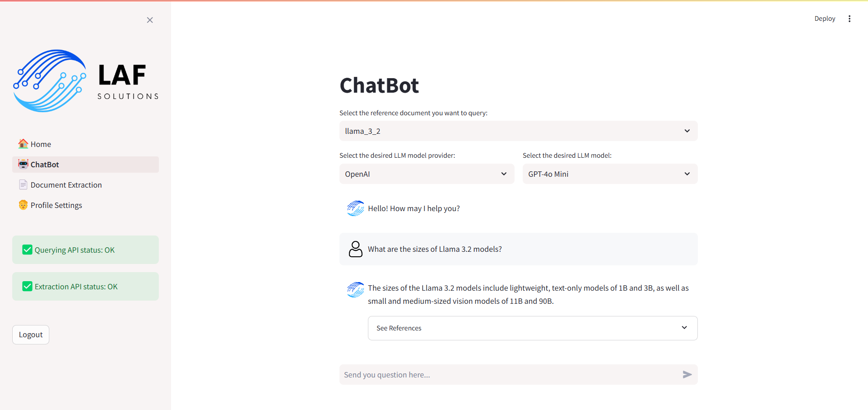Screen dimensions: 868x410
Task: Click the reference document dropdown arrow
Action: click(687, 131)
